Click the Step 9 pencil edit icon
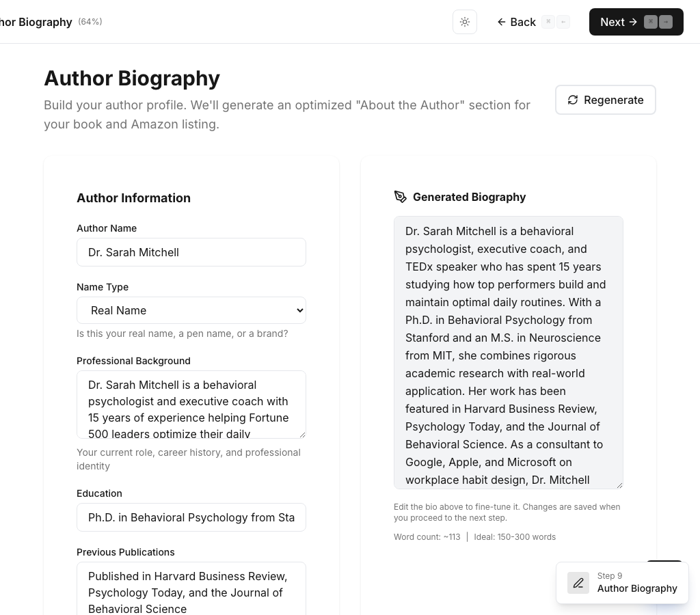This screenshot has height=615, width=700. coord(578,583)
